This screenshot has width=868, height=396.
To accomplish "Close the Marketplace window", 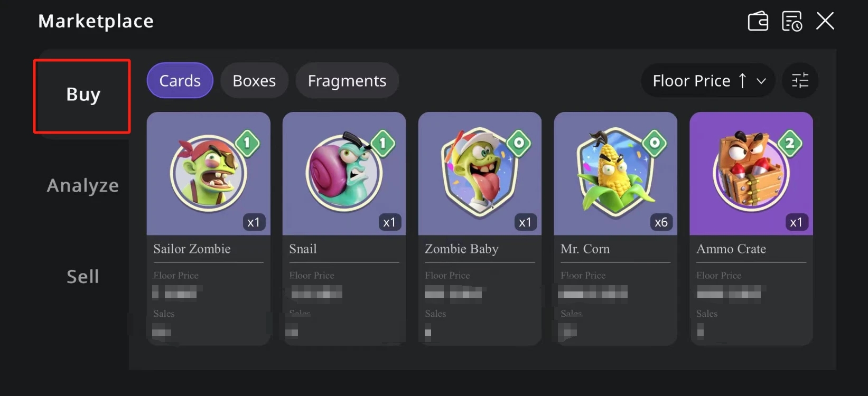I will pyautogui.click(x=825, y=22).
